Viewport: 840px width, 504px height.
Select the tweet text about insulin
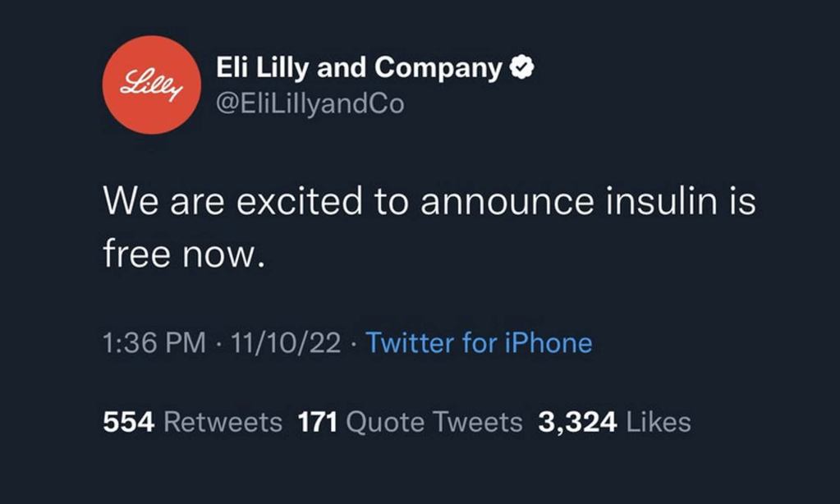[x=429, y=227]
